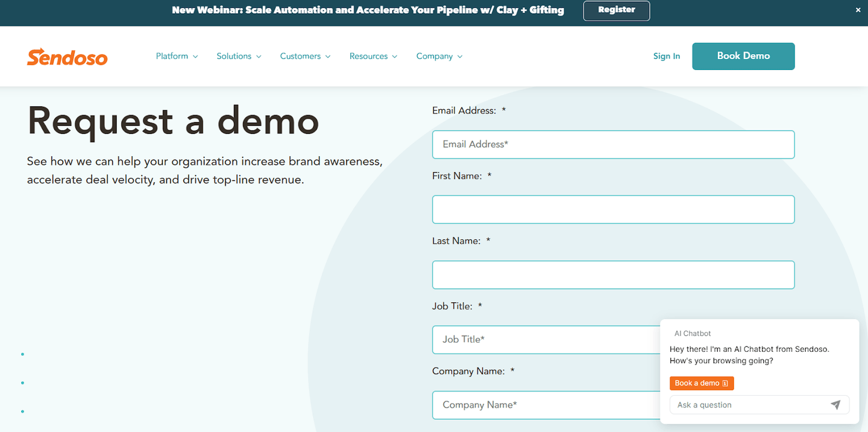Click the AI Chatbot title text
Image resolution: width=868 pixels, height=432 pixels.
point(693,334)
